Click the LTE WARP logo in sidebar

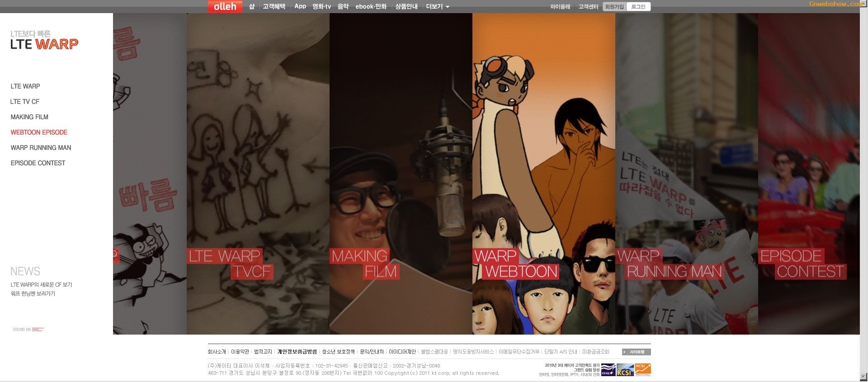click(x=44, y=40)
